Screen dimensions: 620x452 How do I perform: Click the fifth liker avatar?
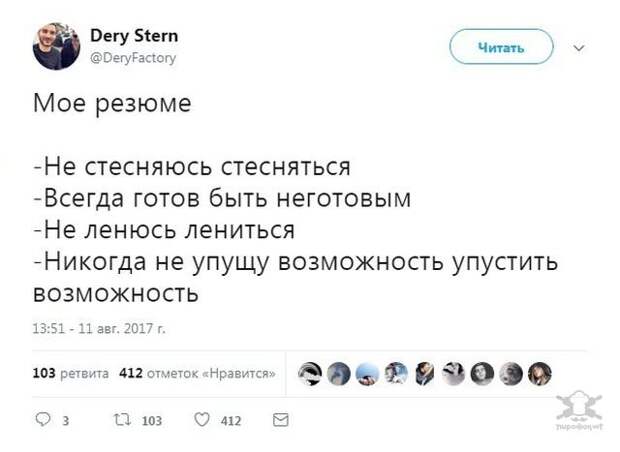425,374
